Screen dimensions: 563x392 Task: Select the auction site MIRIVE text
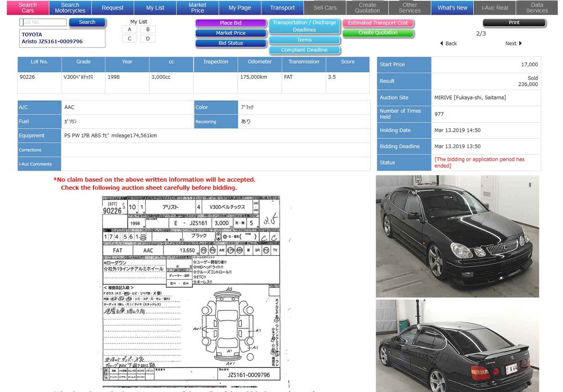470,98
